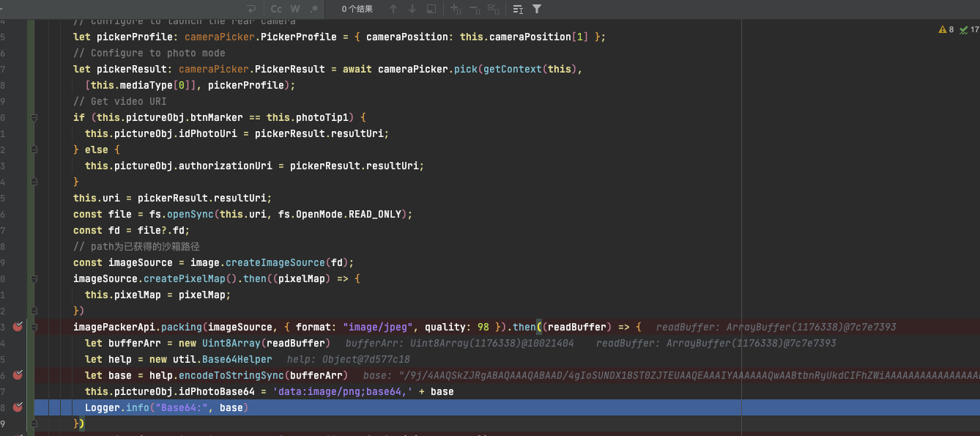Click the inline 'base:' debug value hint

click(671, 376)
